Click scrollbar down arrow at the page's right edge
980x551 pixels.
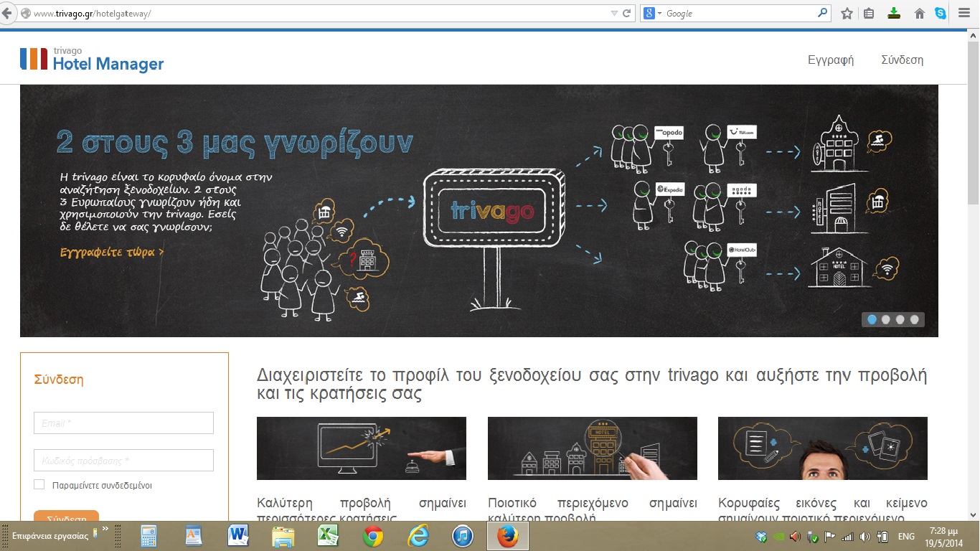(x=974, y=514)
